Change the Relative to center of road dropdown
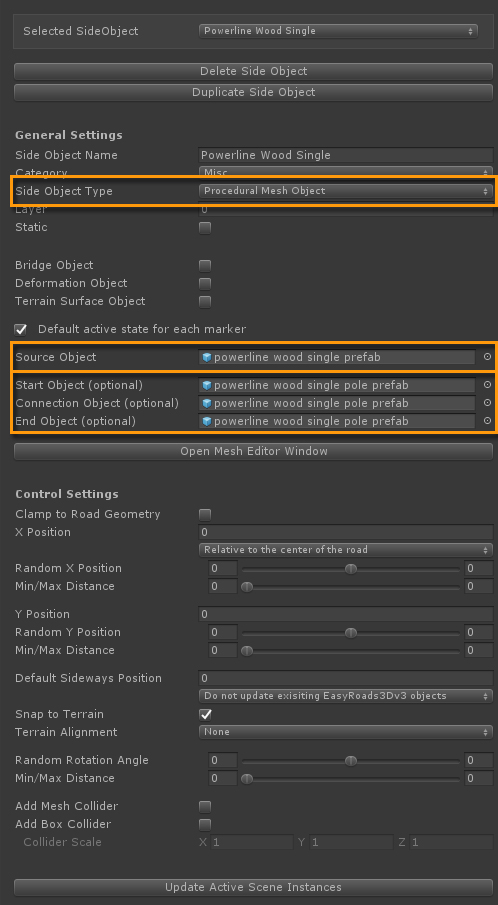 click(x=345, y=550)
